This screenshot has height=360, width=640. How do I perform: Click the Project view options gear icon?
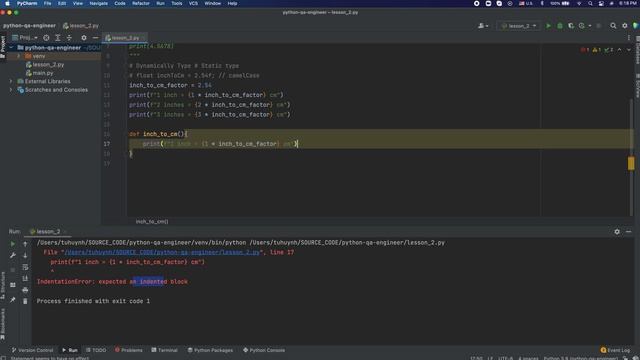point(84,38)
